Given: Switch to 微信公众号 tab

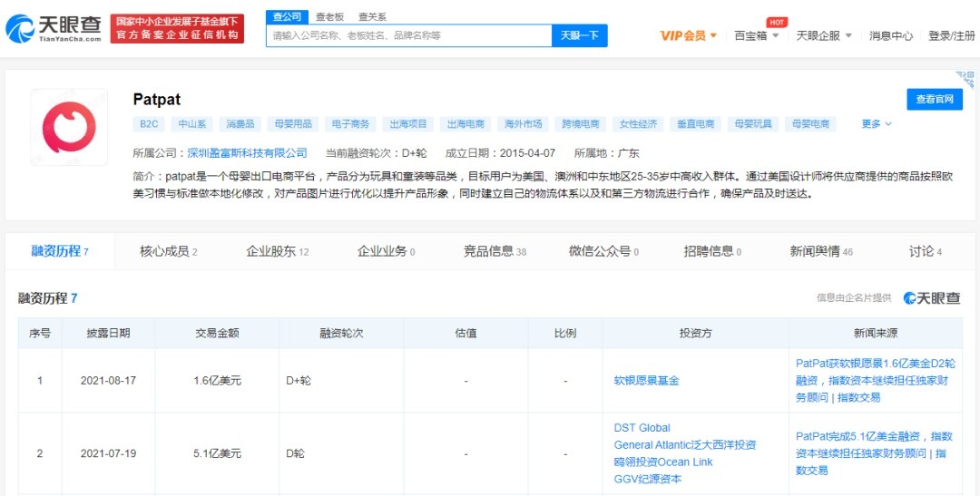Looking at the screenshot, I should 603,252.
